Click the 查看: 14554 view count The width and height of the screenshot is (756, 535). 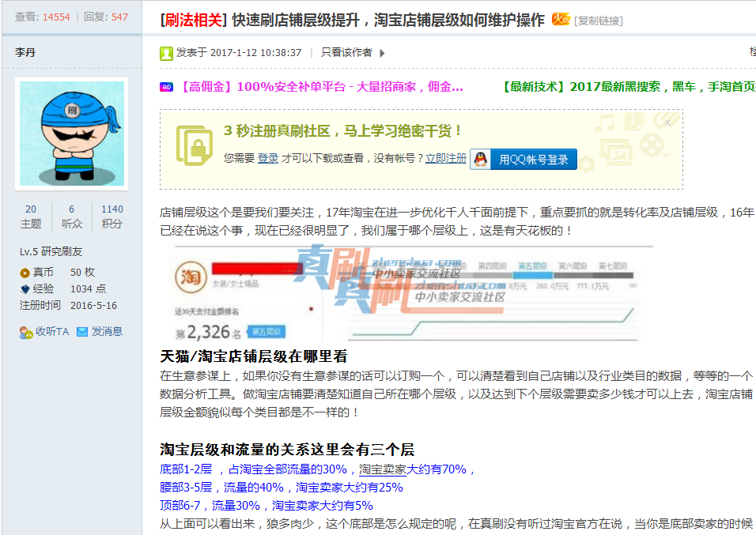pyautogui.click(x=43, y=17)
